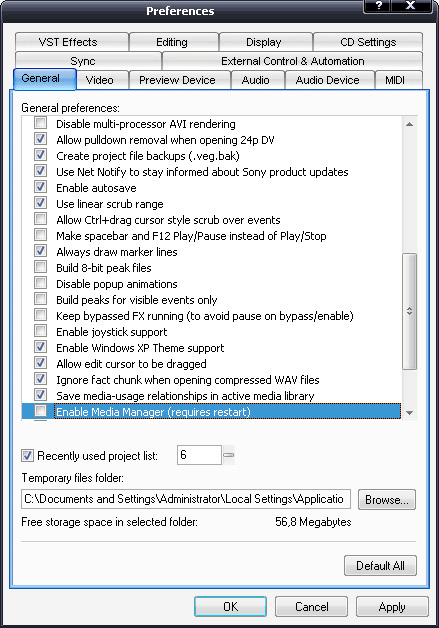Image resolution: width=439 pixels, height=628 pixels.
Task: Click the Browse button for temp folder
Action: click(387, 499)
